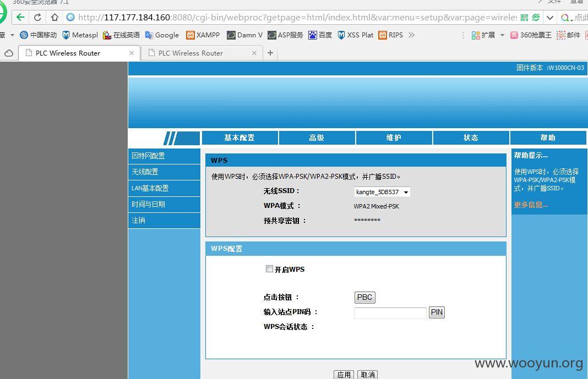Open 维护 top menu
This screenshot has width=588, height=379.
394,138
